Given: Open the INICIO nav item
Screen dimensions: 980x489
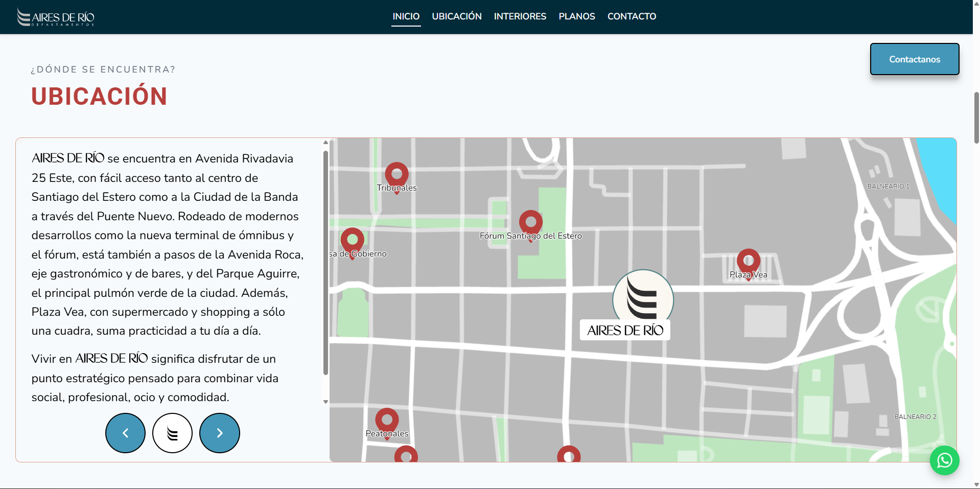Looking at the screenshot, I should [x=406, y=16].
